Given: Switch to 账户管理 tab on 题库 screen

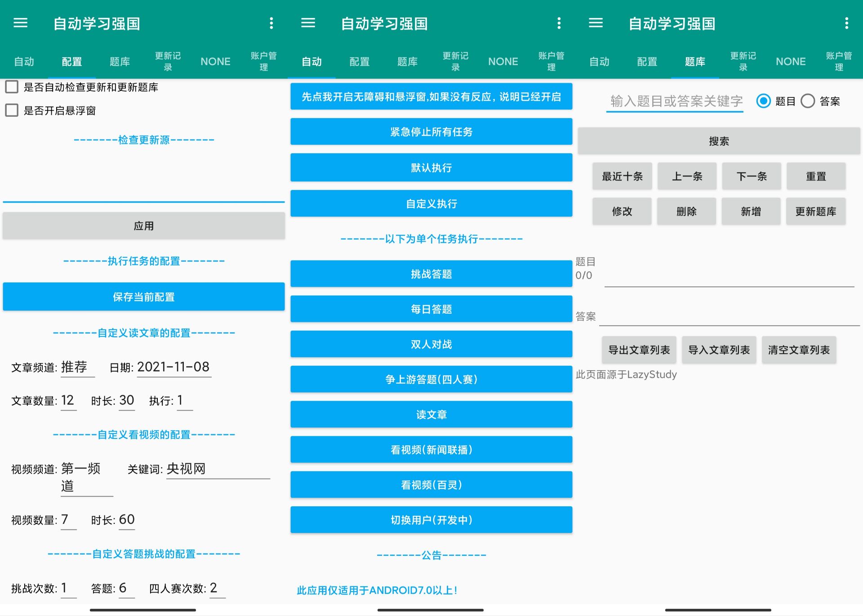Looking at the screenshot, I should click(x=839, y=61).
